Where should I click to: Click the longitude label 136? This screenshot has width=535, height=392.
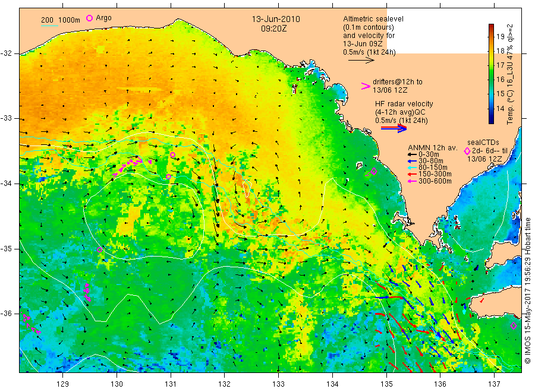click(x=440, y=384)
